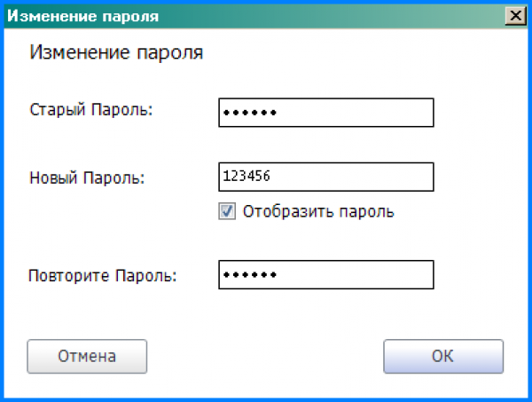This screenshot has height=402, width=532.
Task: Click empty right end of Новый Пароль field
Action: pos(408,177)
